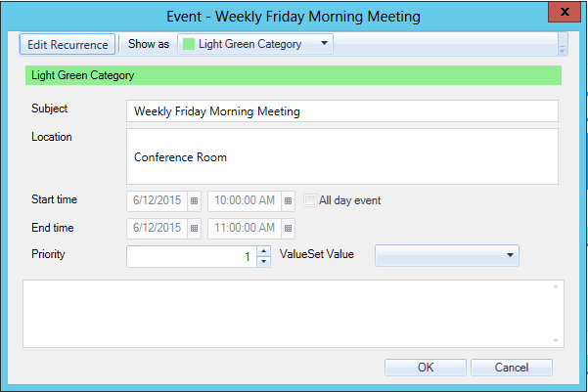588x392 pixels.
Task: Increase the Priority value with up arrow
Action: pyautogui.click(x=262, y=250)
